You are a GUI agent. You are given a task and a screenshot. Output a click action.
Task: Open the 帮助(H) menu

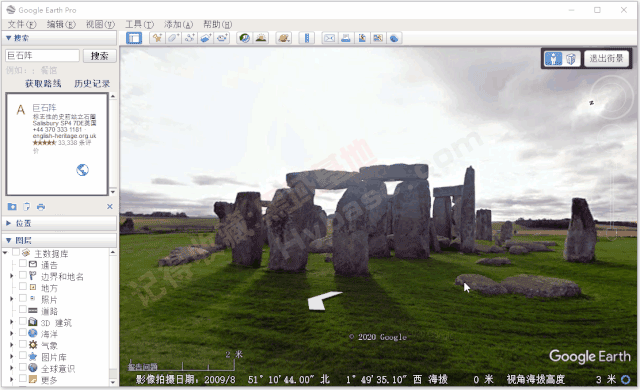(218, 24)
